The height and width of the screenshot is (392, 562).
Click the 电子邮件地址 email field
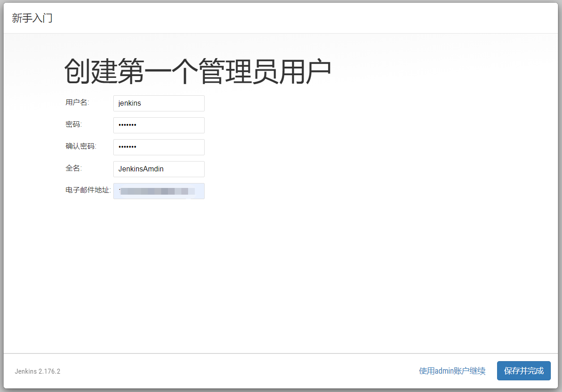point(159,191)
